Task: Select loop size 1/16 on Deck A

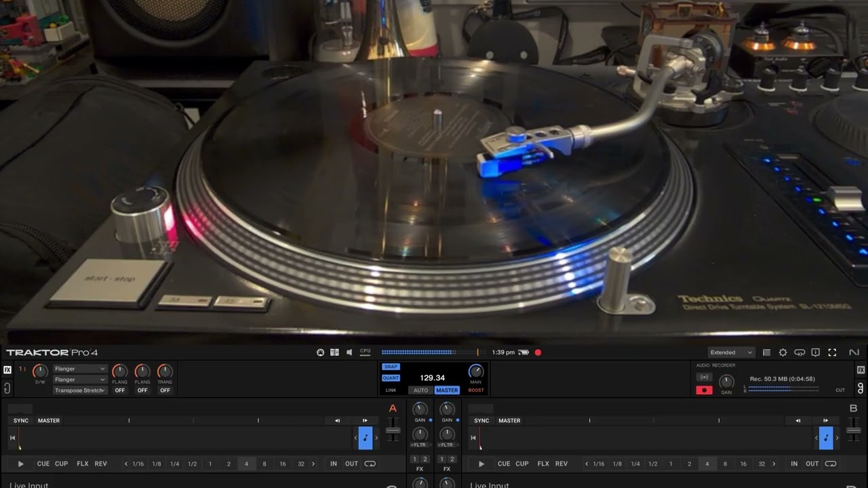Action: click(138, 464)
